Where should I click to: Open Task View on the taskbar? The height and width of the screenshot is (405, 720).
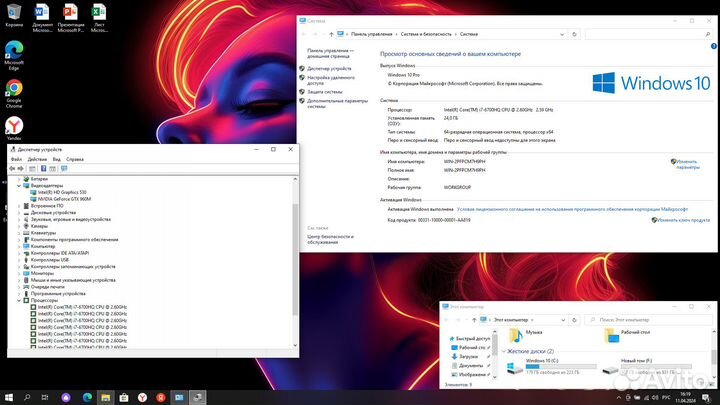(x=45, y=397)
